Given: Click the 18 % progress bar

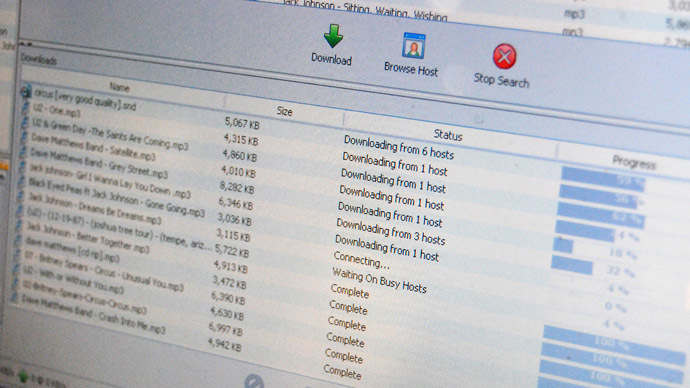Looking at the screenshot, I should pyautogui.click(x=563, y=245).
